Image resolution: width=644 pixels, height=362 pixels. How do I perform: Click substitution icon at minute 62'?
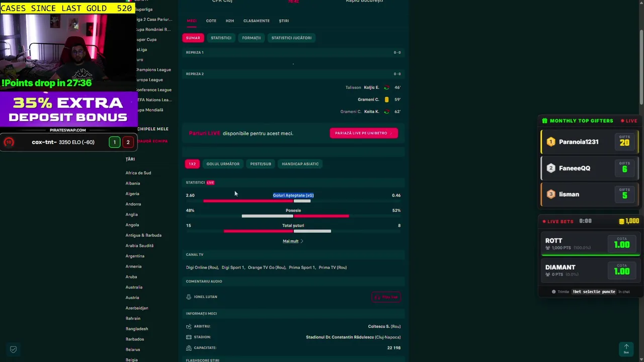(x=386, y=112)
